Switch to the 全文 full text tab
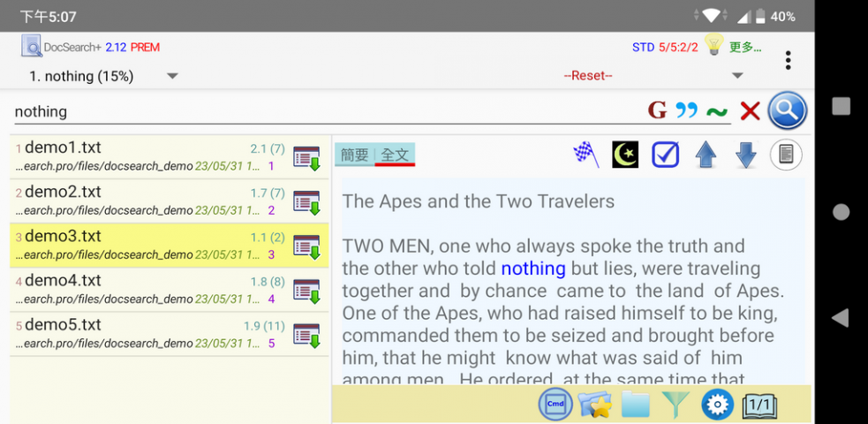Image resolution: width=868 pixels, height=424 pixels. coord(395,155)
